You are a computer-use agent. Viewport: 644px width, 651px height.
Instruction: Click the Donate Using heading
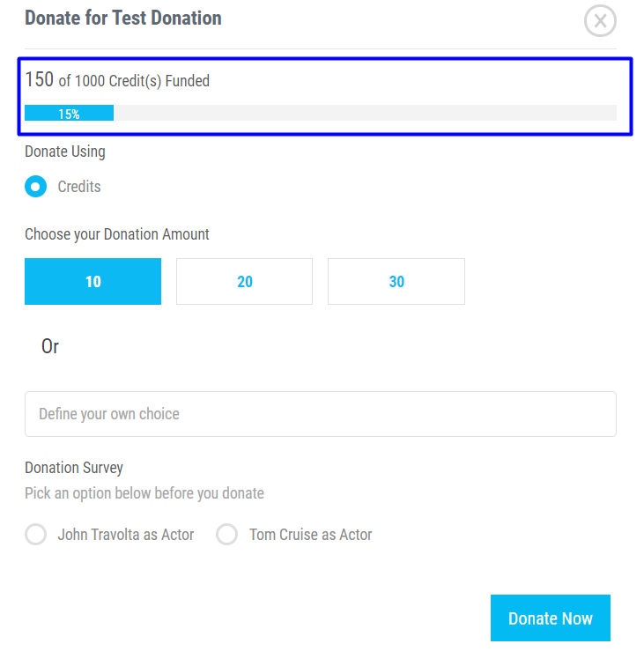[65, 152]
